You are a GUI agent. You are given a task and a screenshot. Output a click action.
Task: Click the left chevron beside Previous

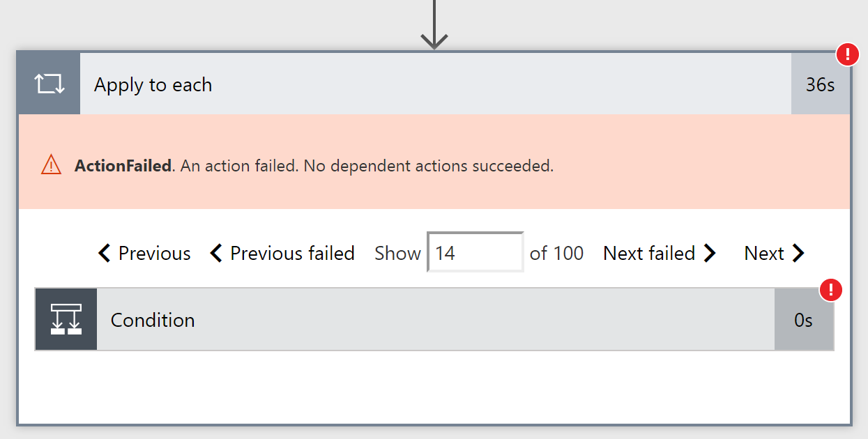tap(105, 253)
